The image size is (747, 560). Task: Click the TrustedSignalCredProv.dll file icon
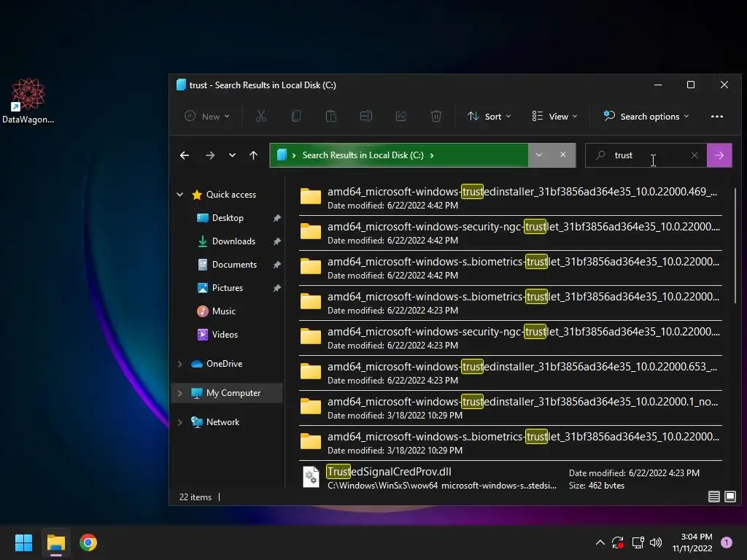tap(311, 477)
